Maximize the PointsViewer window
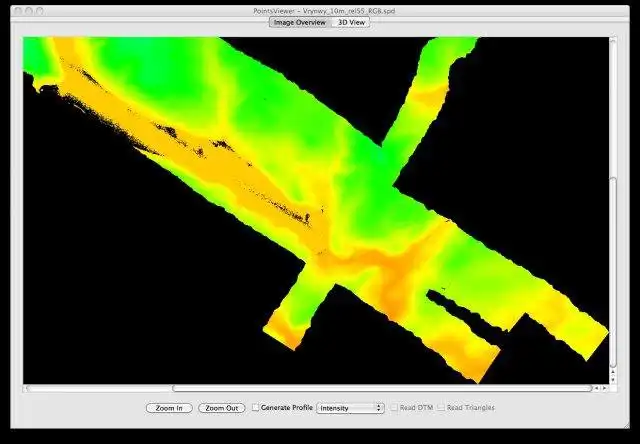Screen dimensions: 640x444 click(40, 11)
